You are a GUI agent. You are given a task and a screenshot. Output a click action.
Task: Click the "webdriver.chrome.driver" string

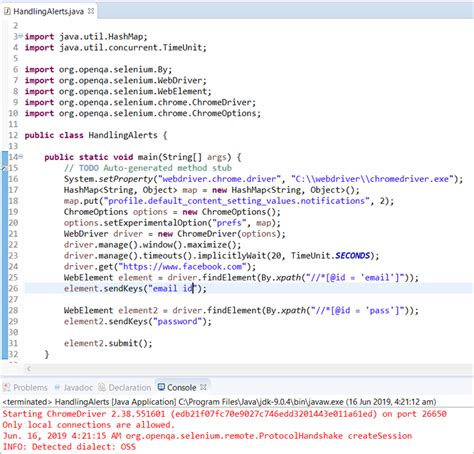point(219,179)
